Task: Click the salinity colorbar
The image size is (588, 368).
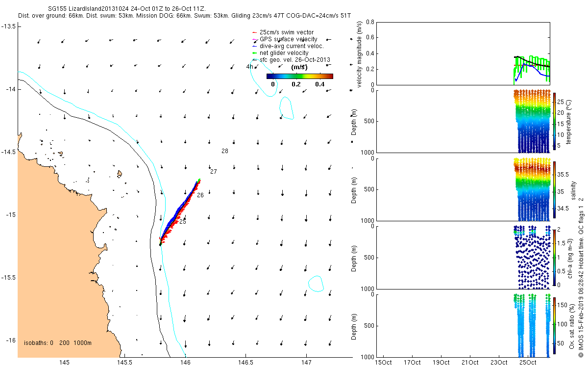Action: pyautogui.click(x=554, y=189)
